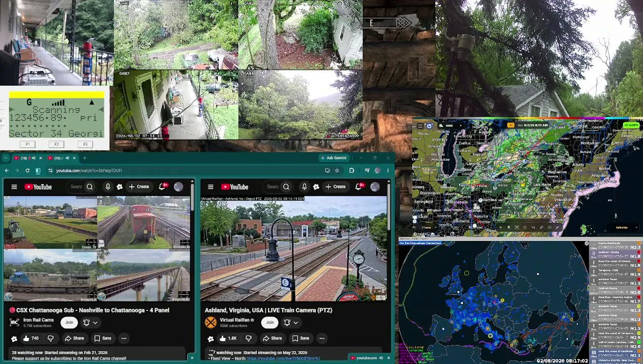Start voice search in left YouTube window
The image size is (643, 364).
click(x=108, y=187)
